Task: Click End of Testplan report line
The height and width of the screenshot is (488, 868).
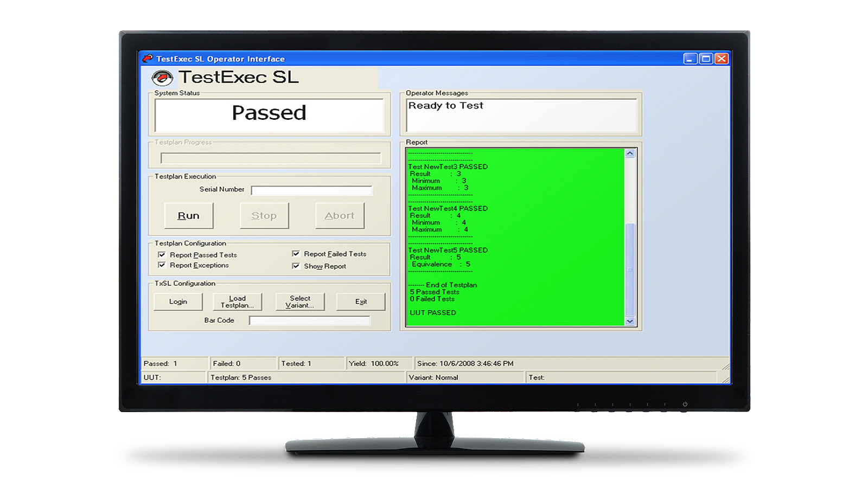Action: 443,285
